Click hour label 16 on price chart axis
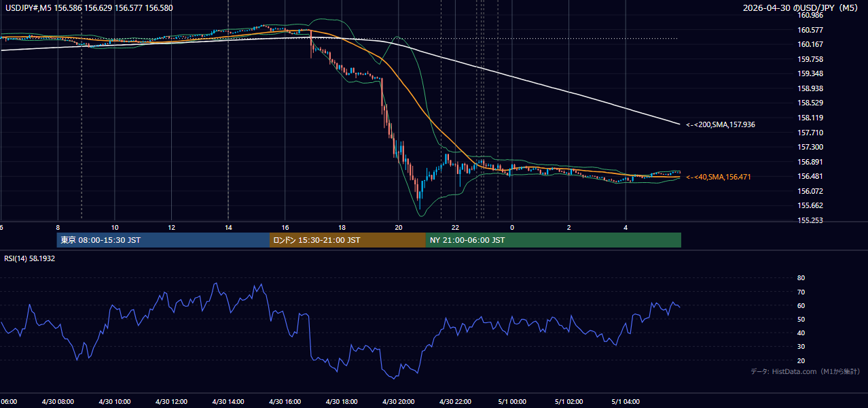Image resolution: width=868 pixels, height=408 pixels. tap(285, 227)
